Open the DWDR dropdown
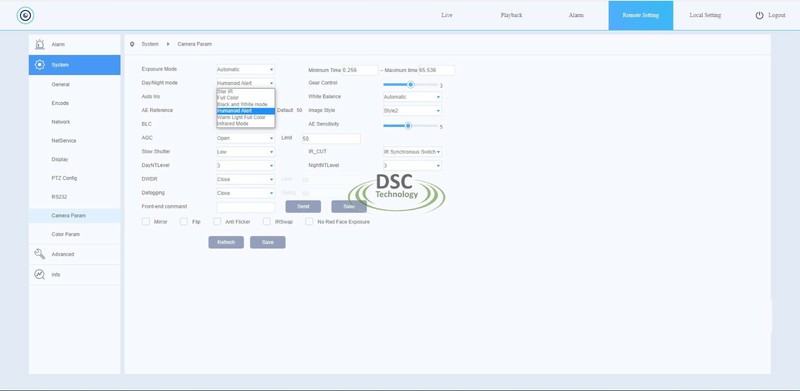The width and height of the screenshot is (800, 391). coord(245,179)
